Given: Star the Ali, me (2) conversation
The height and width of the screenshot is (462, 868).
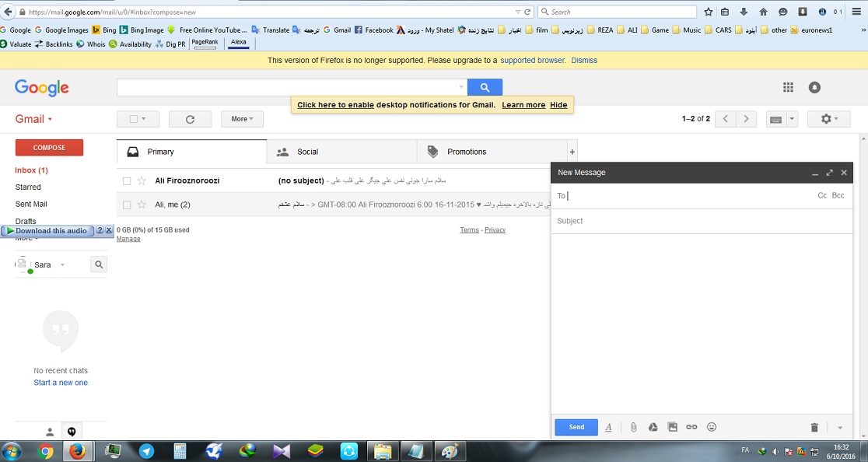Looking at the screenshot, I should click(x=142, y=205).
